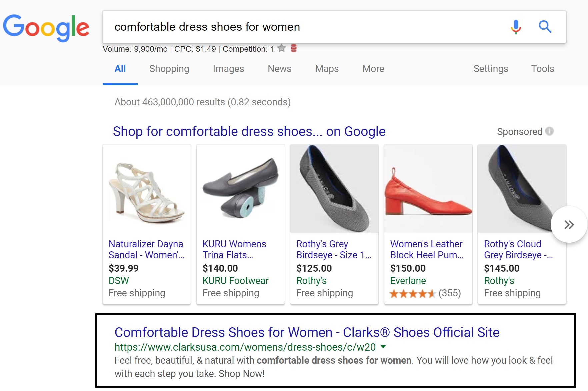Open KURU Womens Trina Flats link

(234, 249)
